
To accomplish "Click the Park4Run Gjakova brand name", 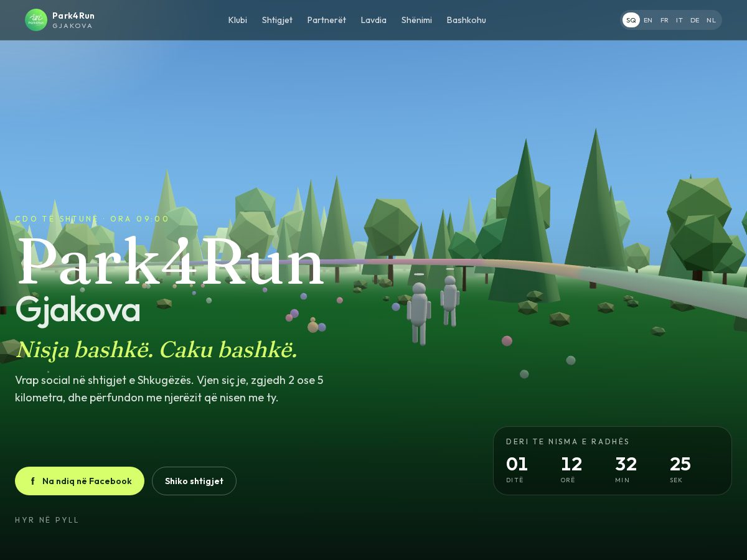I will [x=73, y=20].
